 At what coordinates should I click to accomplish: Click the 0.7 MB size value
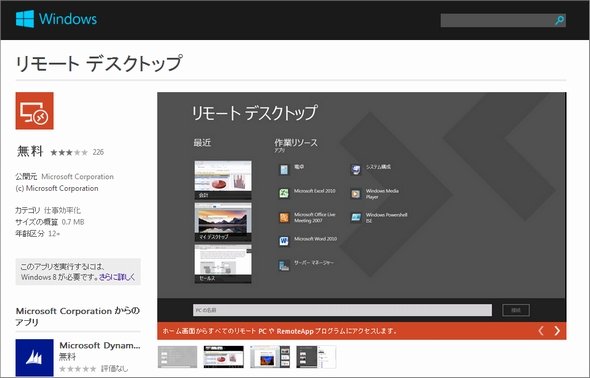point(73,222)
